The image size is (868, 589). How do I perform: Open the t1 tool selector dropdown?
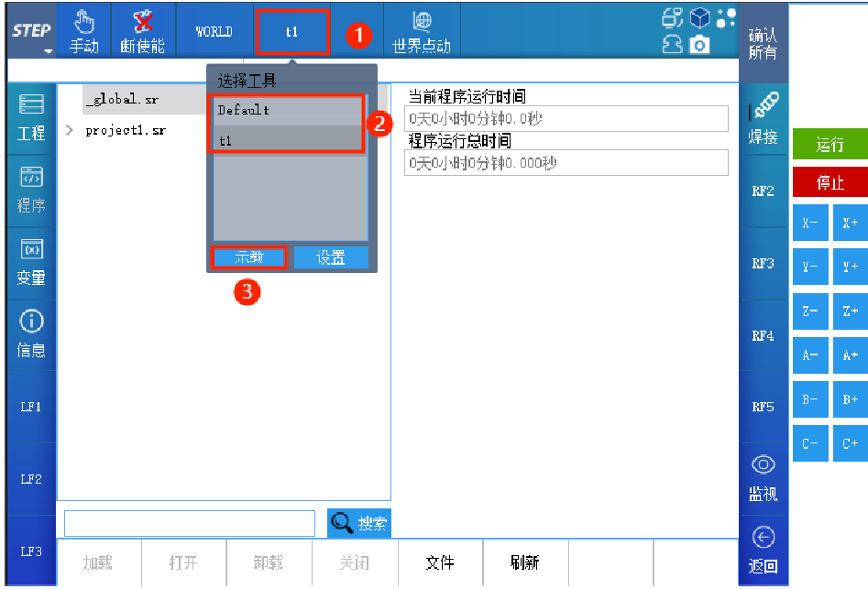tap(291, 31)
